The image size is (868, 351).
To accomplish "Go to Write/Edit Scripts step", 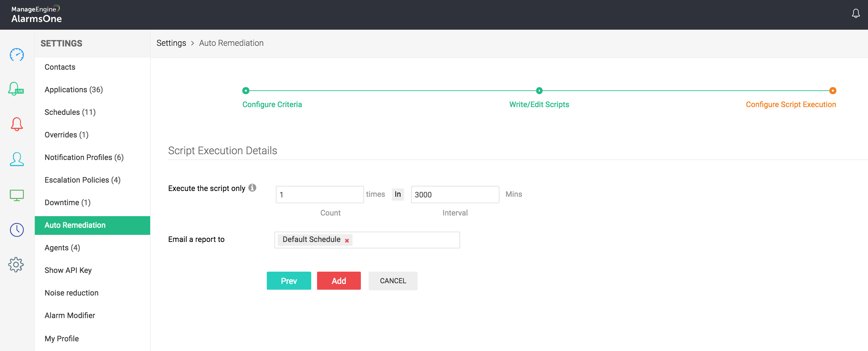I will (x=539, y=105).
